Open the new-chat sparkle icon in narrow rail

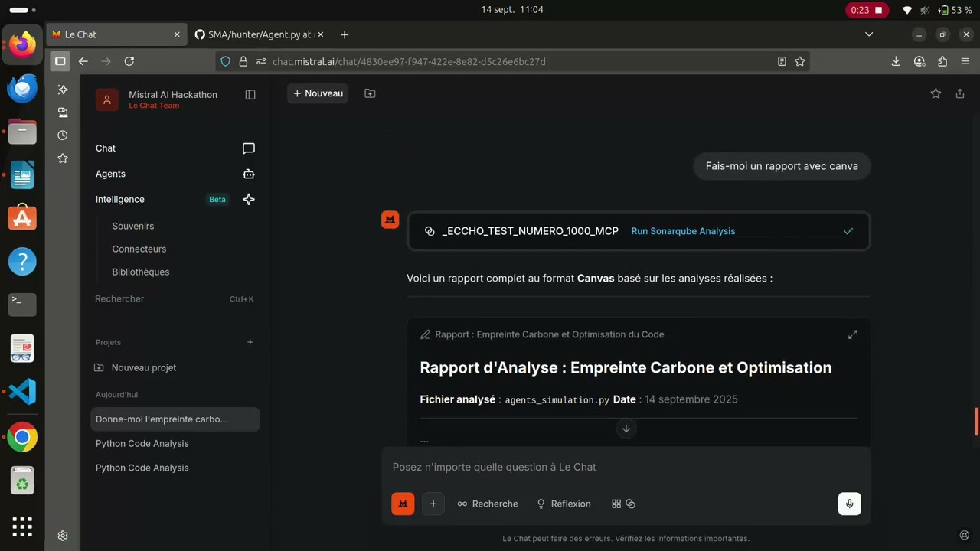pos(63,90)
